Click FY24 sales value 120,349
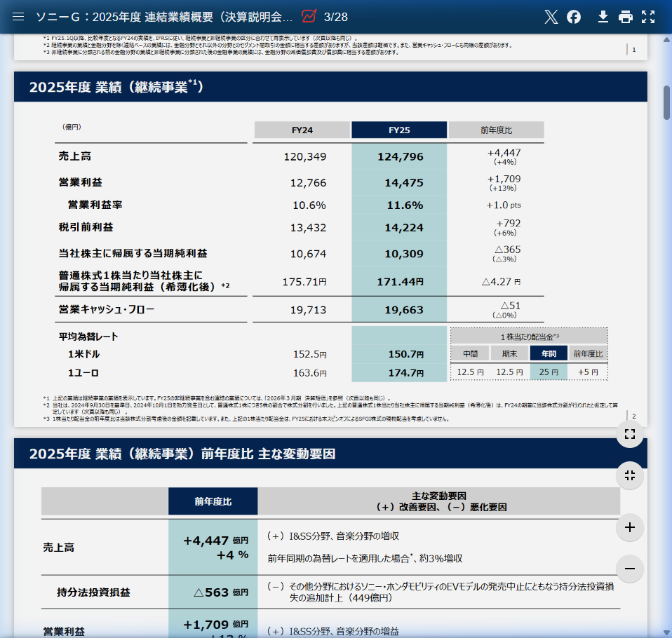This screenshot has width=672, height=638. click(x=304, y=157)
